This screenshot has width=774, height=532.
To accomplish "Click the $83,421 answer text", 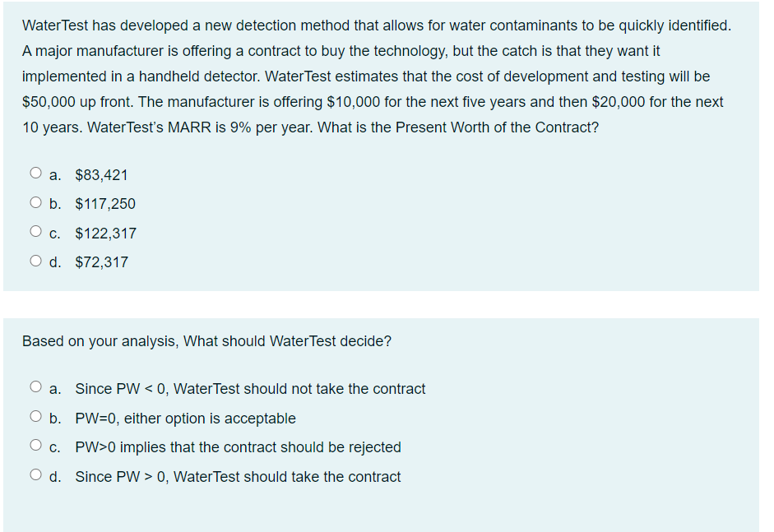I will [x=100, y=174].
